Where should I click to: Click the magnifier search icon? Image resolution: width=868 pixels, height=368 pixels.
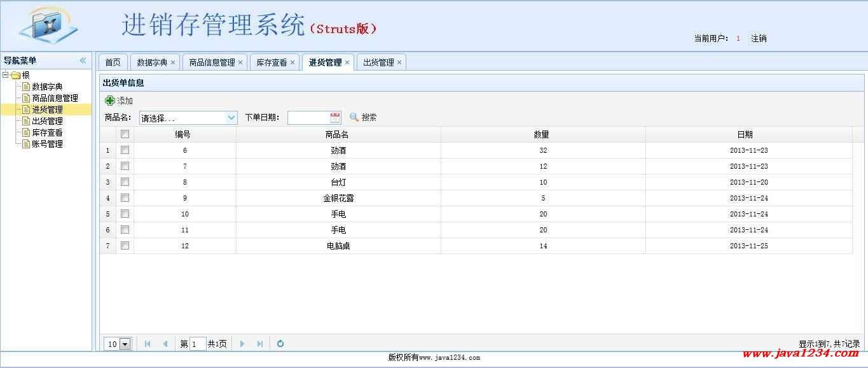coord(354,117)
